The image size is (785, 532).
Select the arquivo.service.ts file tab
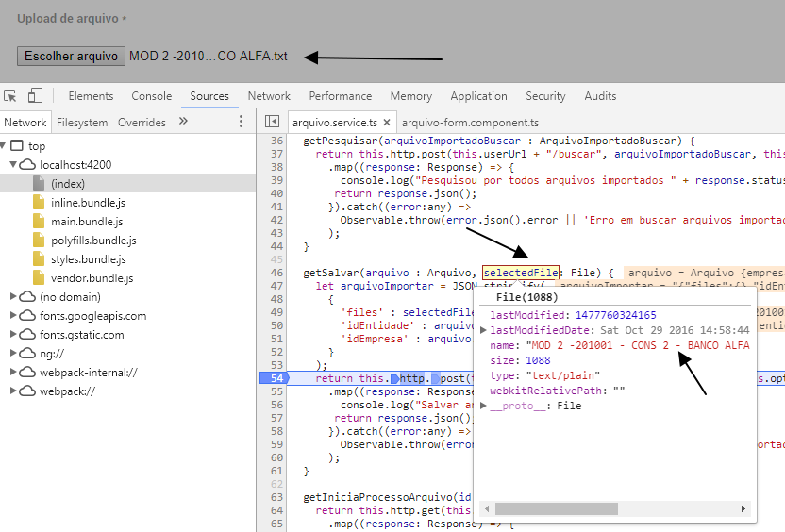pyautogui.click(x=334, y=123)
